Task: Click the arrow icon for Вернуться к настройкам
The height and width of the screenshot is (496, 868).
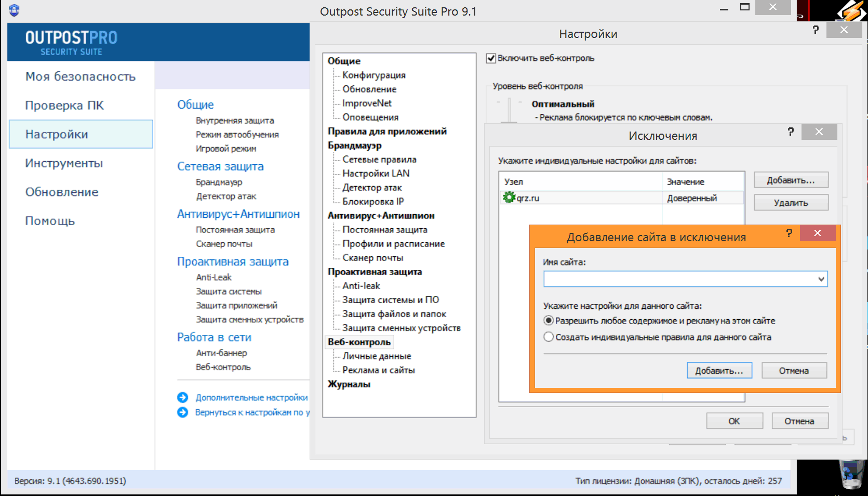Action: (x=182, y=412)
